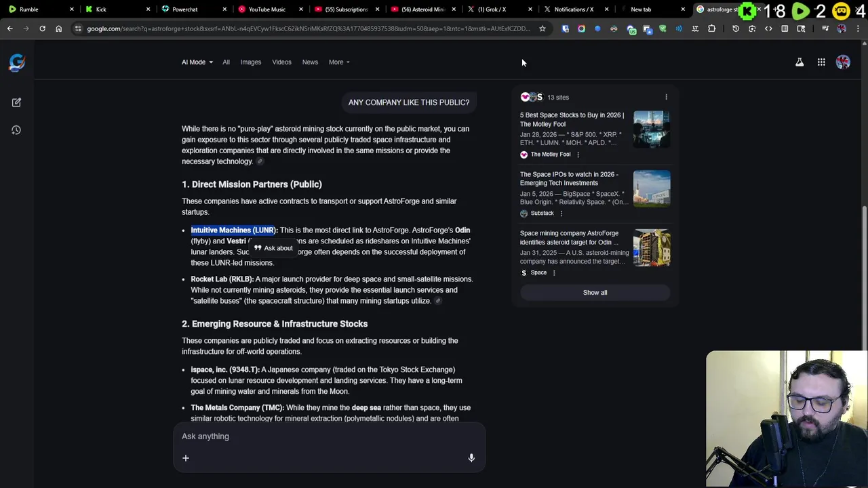
Task: Close the Rumble browser tab
Action: [71, 9]
